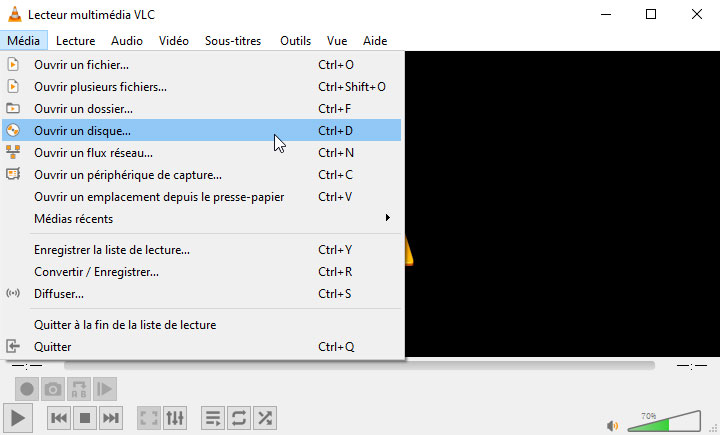Select Ouvrir plusieurs fichiers...

tap(202, 86)
